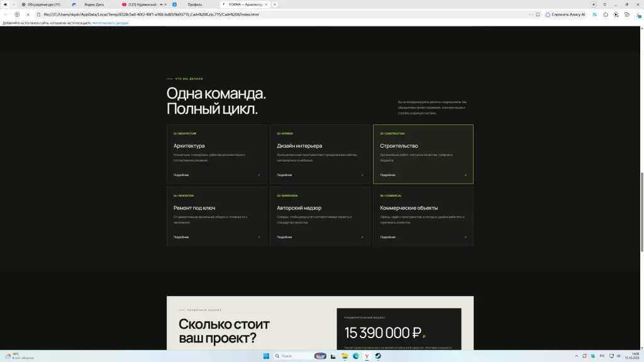Click Подробнее under Авторский надзор
The width and height of the screenshot is (644, 362).
pos(284,237)
